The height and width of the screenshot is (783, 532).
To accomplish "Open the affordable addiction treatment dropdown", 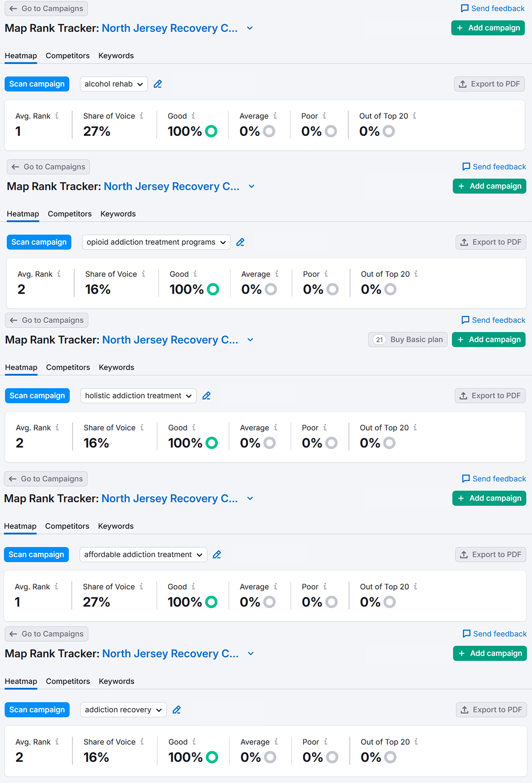I will click(143, 555).
